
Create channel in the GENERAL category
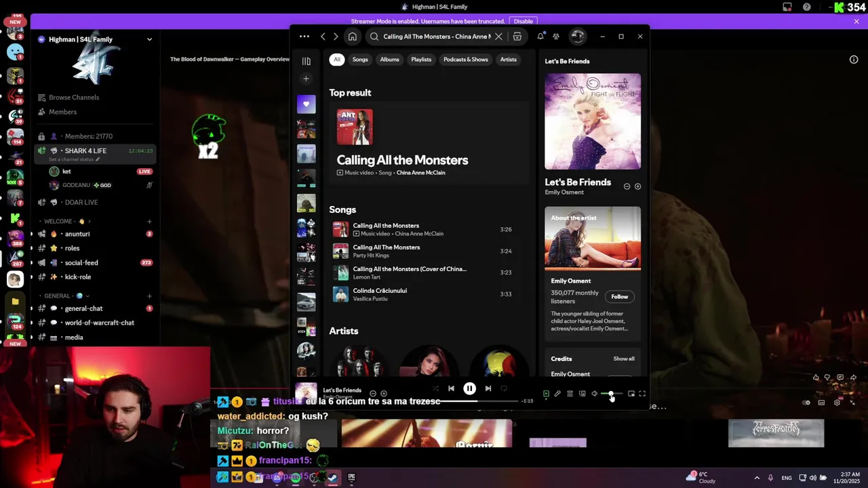[x=149, y=296]
